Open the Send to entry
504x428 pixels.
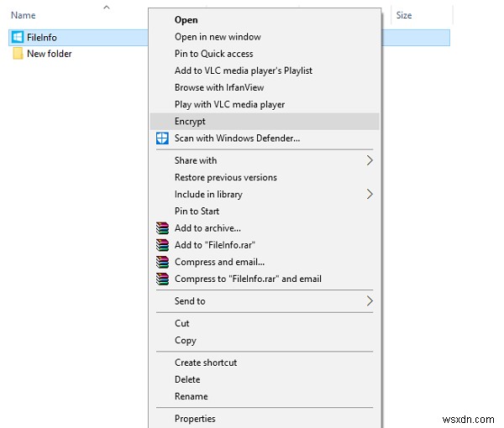click(265, 300)
